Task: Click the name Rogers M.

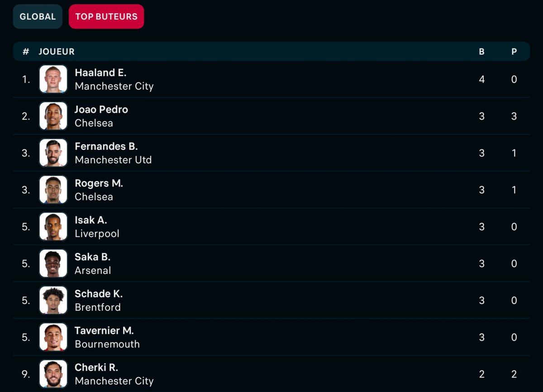Action: 99,183
